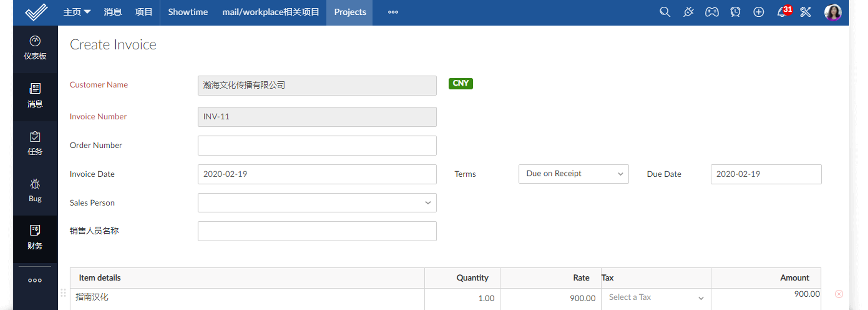Click the 任务 tasks sidebar icon
The width and height of the screenshot is (868, 310).
click(35, 143)
